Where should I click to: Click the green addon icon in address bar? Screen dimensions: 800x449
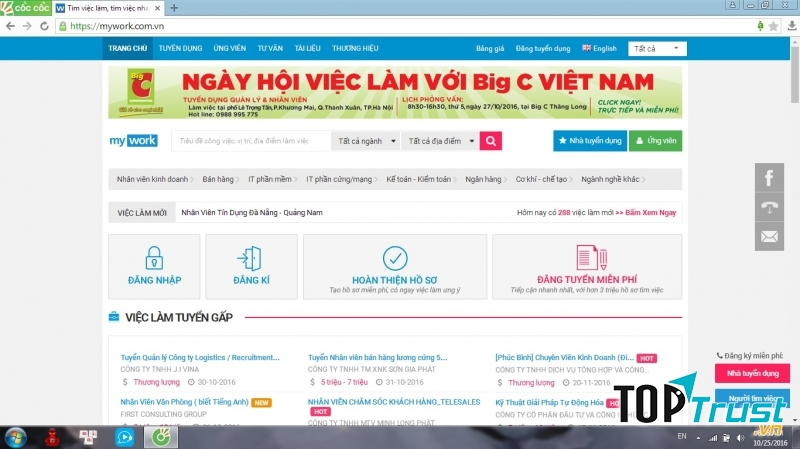[760, 26]
